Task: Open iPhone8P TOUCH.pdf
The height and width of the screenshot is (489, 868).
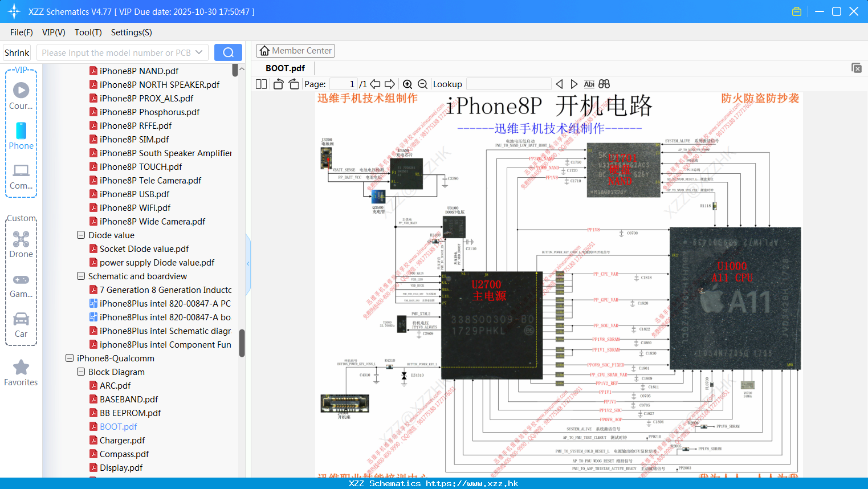Action: point(141,166)
